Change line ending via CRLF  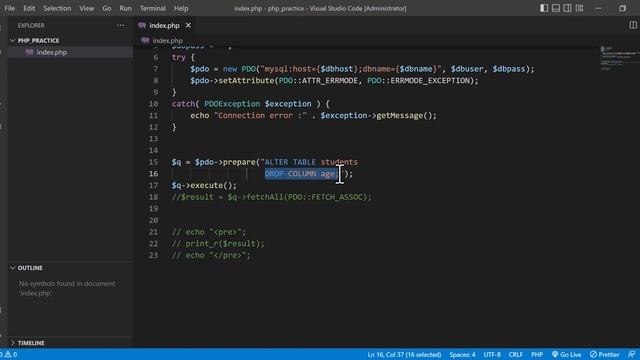516,355
